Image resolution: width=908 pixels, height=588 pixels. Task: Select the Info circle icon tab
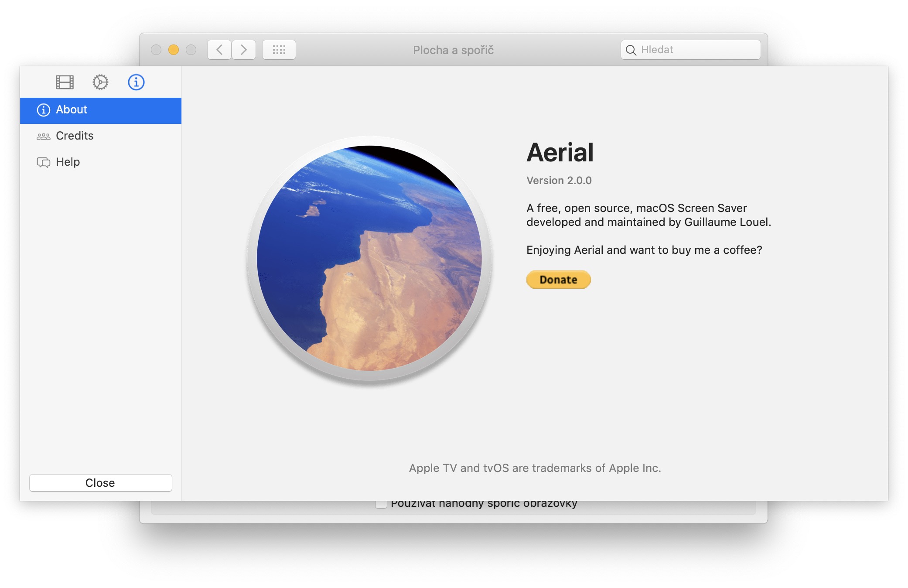pos(136,82)
